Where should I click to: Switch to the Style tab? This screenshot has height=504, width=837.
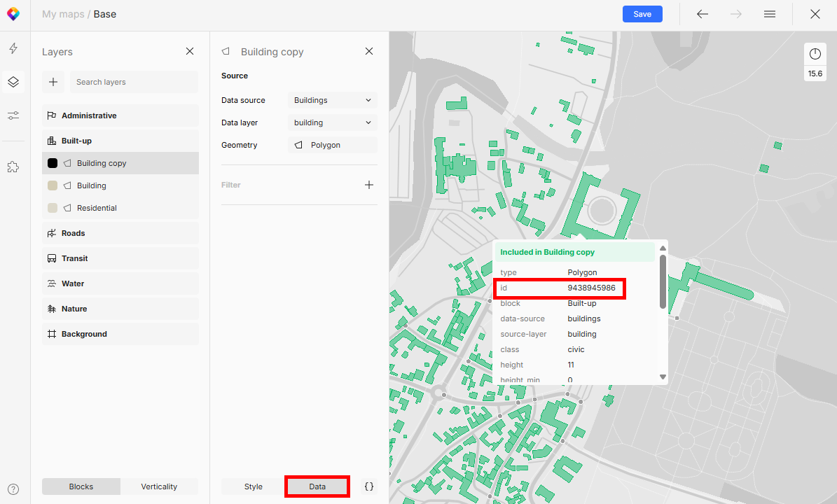tap(253, 486)
